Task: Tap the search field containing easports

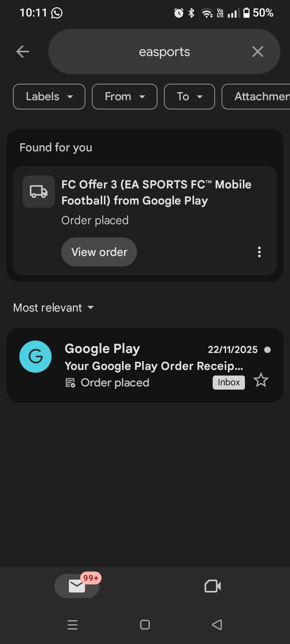Action: [164, 52]
